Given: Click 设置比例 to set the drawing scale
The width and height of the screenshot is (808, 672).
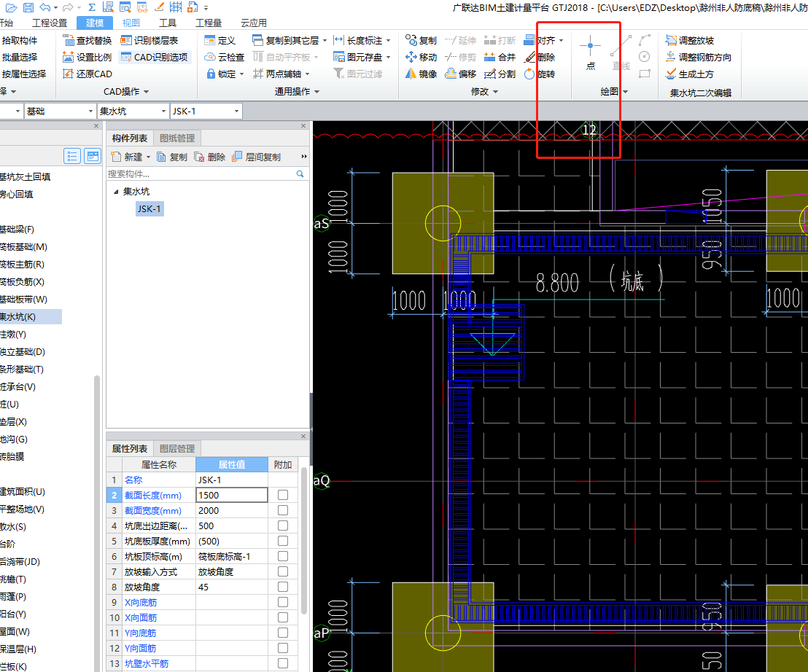Looking at the screenshot, I should [87, 57].
